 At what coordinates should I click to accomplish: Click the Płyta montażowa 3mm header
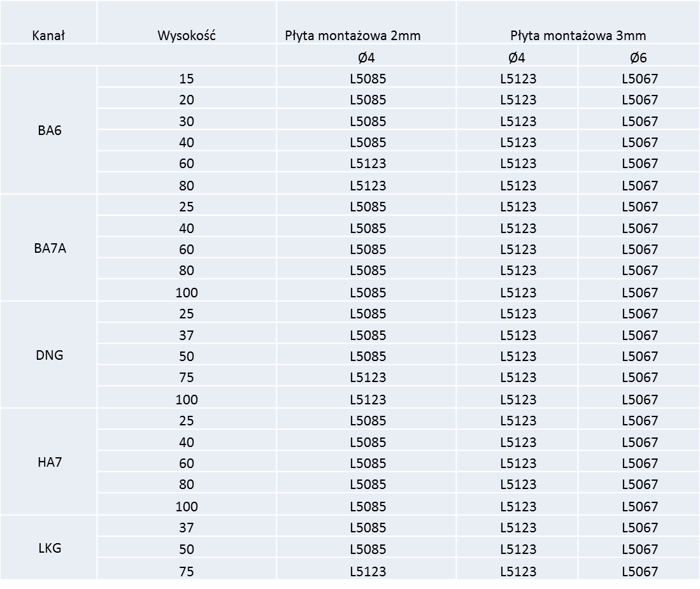(578, 35)
